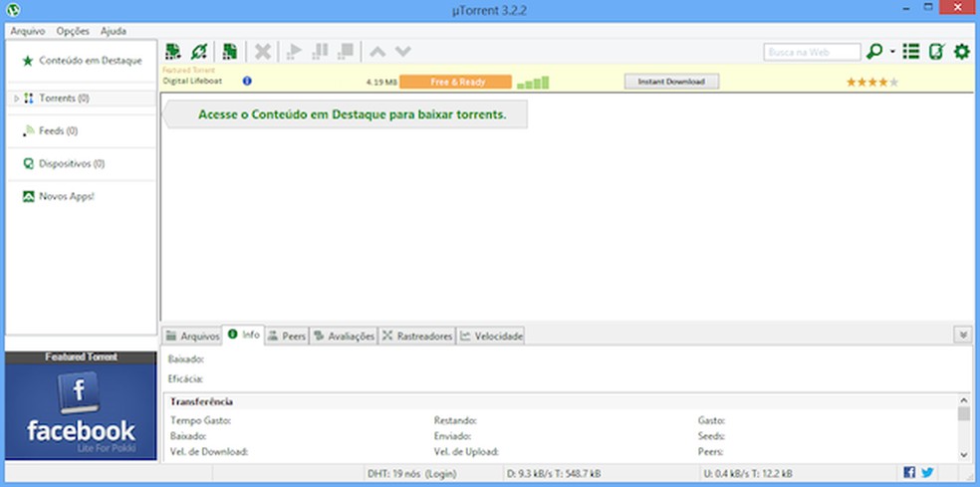Open the search provider dropdown arrow

pyautogui.click(x=892, y=52)
